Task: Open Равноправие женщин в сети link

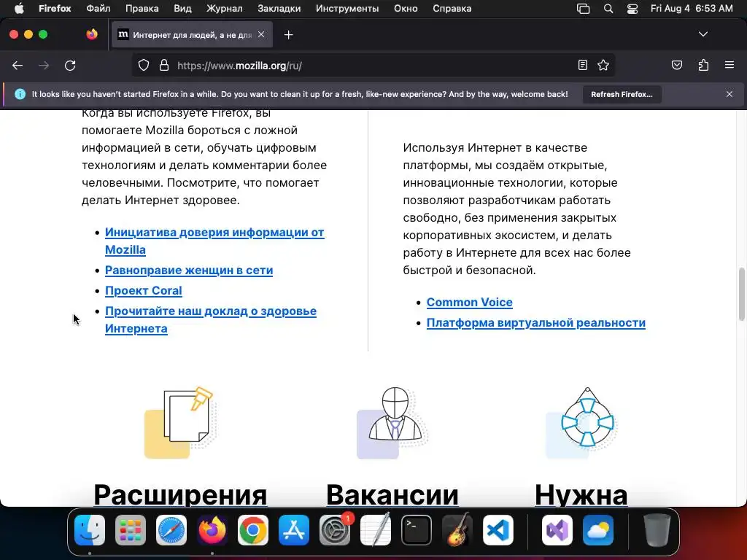Action: pos(189,270)
